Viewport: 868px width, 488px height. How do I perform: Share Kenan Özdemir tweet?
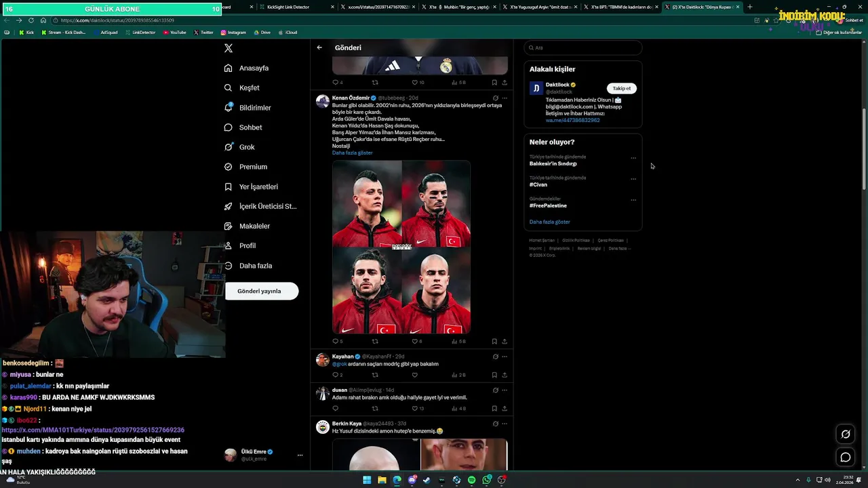[505, 341]
